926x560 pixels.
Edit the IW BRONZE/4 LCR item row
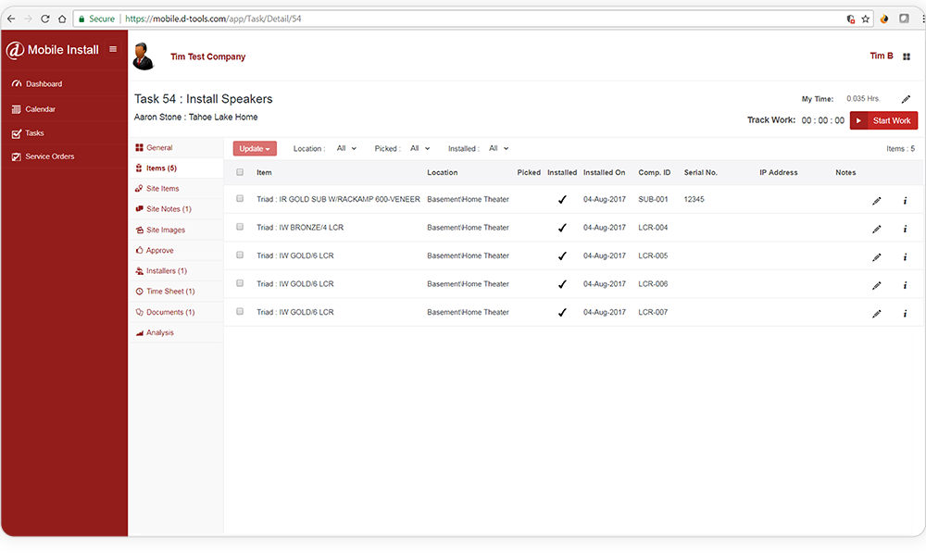click(876, 229)
